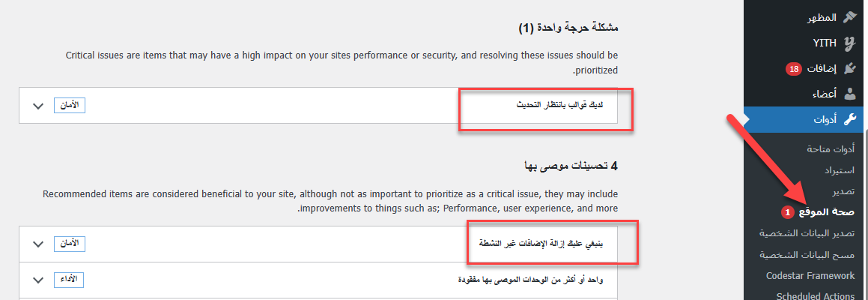Viewport: 868px width, 300px height.
Task: Open the Export (تصدير) submenu item
Action: (x=842, y=191)
